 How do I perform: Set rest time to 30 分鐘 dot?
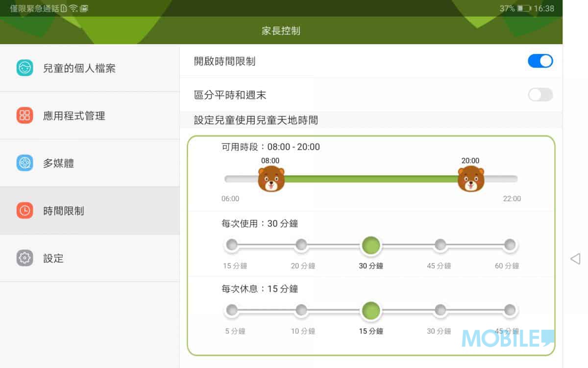pos(441,310)
